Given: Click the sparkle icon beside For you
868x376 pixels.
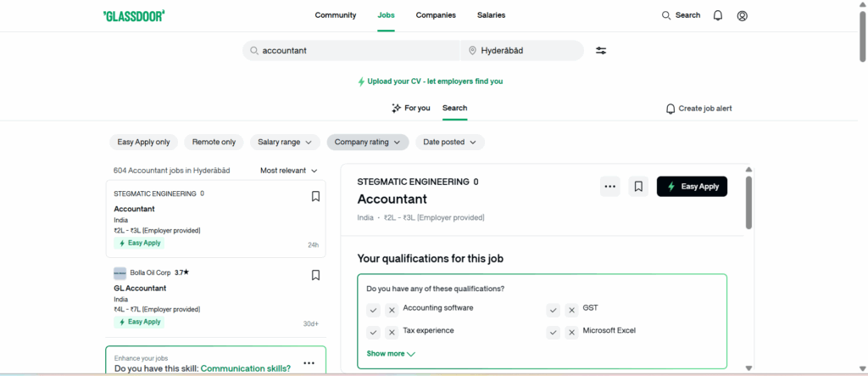Looking at the screenshot, I should 396,108.
